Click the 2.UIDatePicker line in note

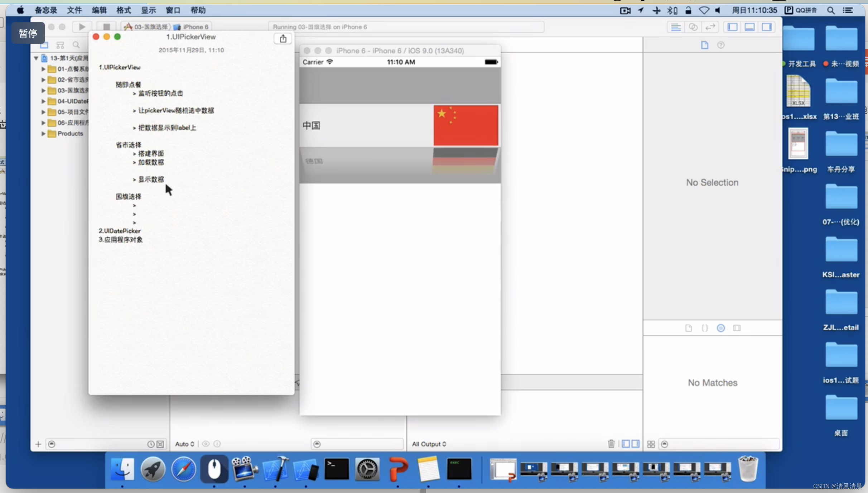pos(120,231)
